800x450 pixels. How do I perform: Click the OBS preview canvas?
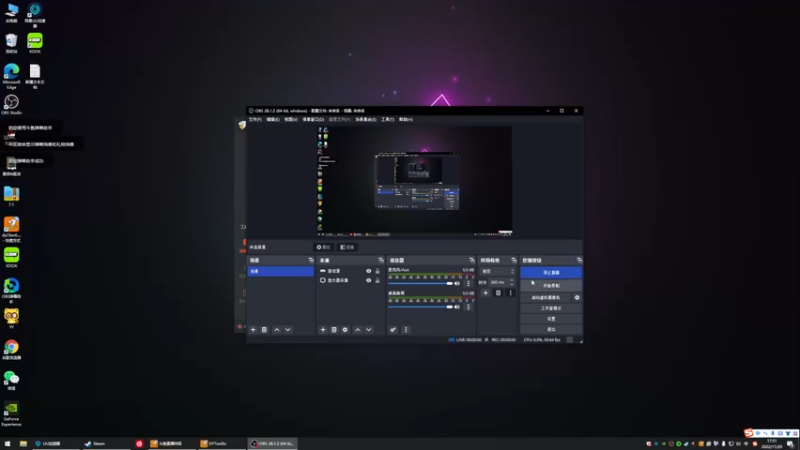click(414, 181)
